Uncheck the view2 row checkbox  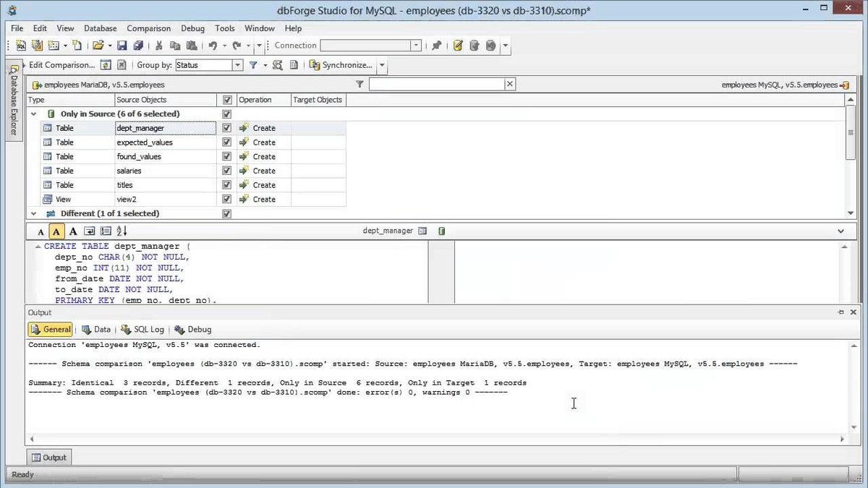point(227,200)
